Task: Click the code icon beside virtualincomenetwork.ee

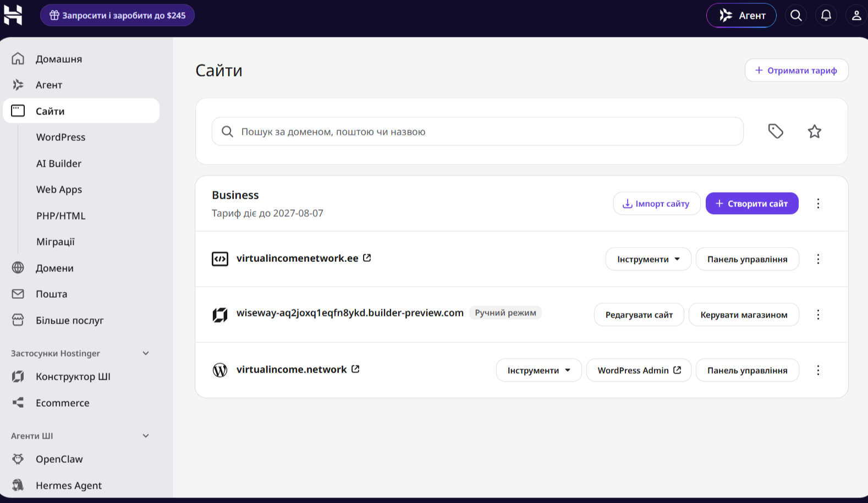Action: click(x=220, y=259)
